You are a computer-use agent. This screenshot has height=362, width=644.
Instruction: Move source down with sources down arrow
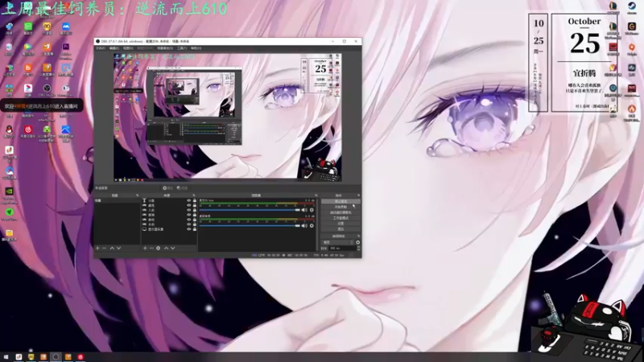(x=173, y=249)
